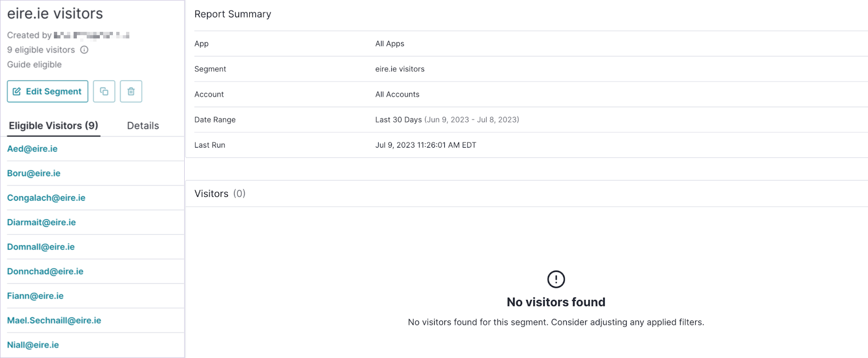Open visitor Donnchad@eire.ie
This screenshot has height=358, width=868.
45,271
